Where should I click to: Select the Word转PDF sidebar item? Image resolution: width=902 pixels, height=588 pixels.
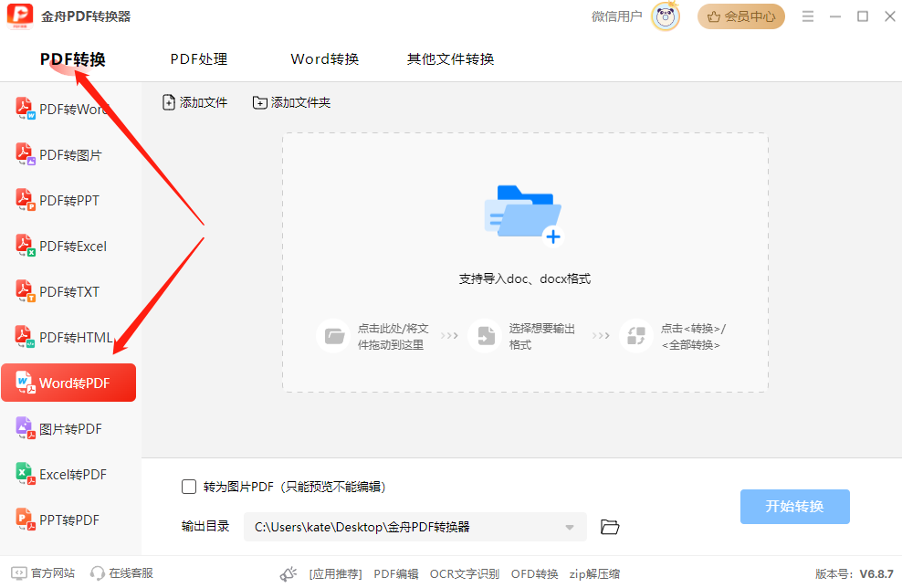[x=68, y=383]
